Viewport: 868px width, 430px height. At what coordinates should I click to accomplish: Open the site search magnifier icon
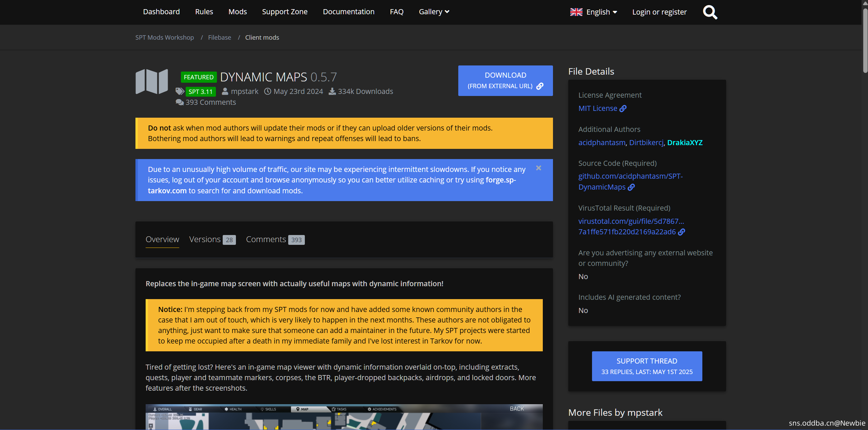click(x=710, y=12)
